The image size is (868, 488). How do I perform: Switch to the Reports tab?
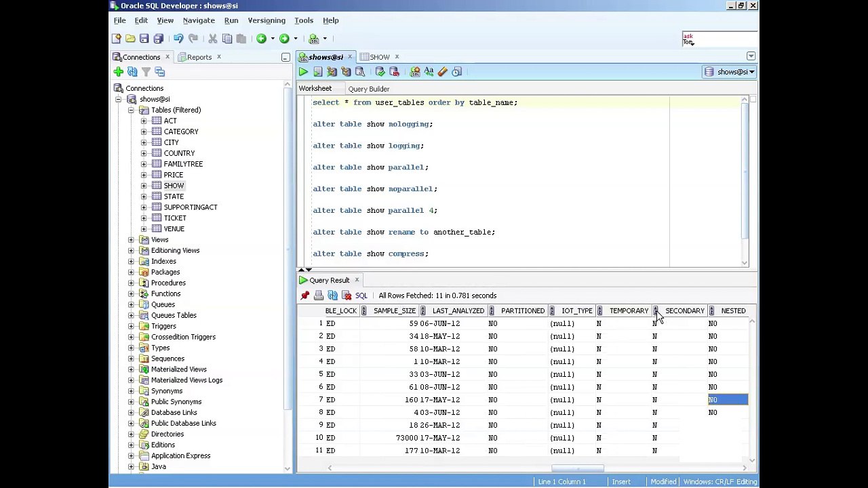[199, 57]
